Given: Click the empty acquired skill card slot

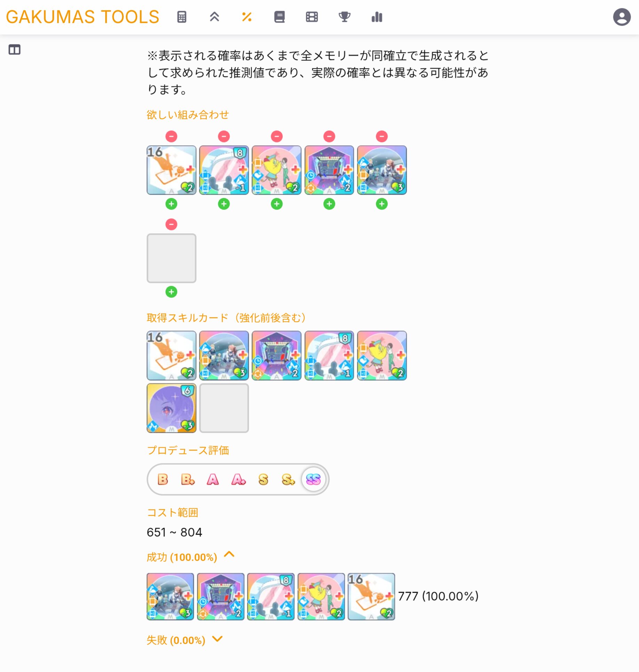Looking at the screenshot, I should [x=224, y=408].
